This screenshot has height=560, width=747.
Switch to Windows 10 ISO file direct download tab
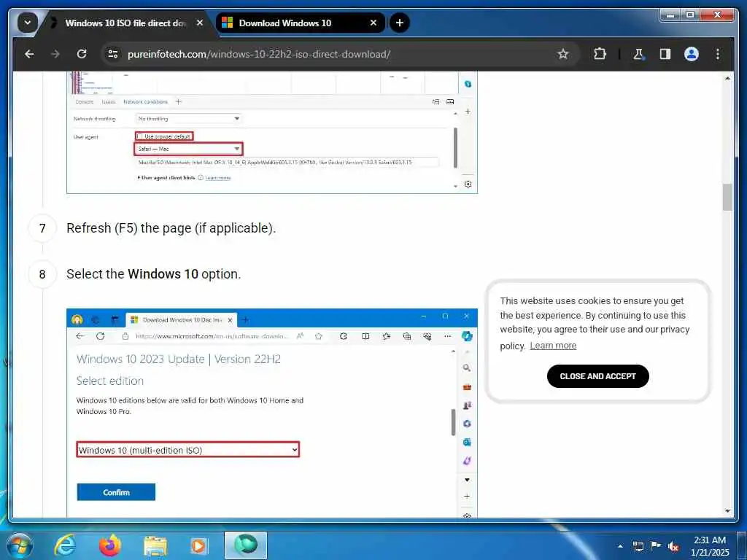[x=125, y=23]
